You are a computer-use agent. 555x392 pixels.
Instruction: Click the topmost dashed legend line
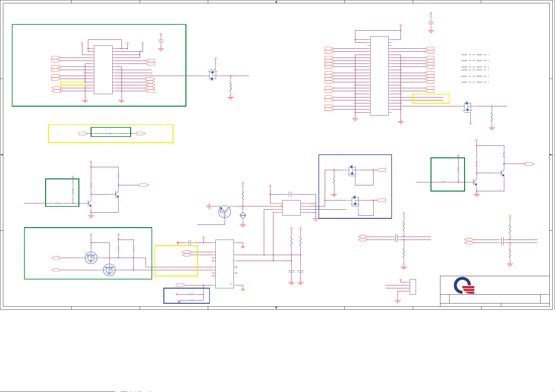pos(475,55)
